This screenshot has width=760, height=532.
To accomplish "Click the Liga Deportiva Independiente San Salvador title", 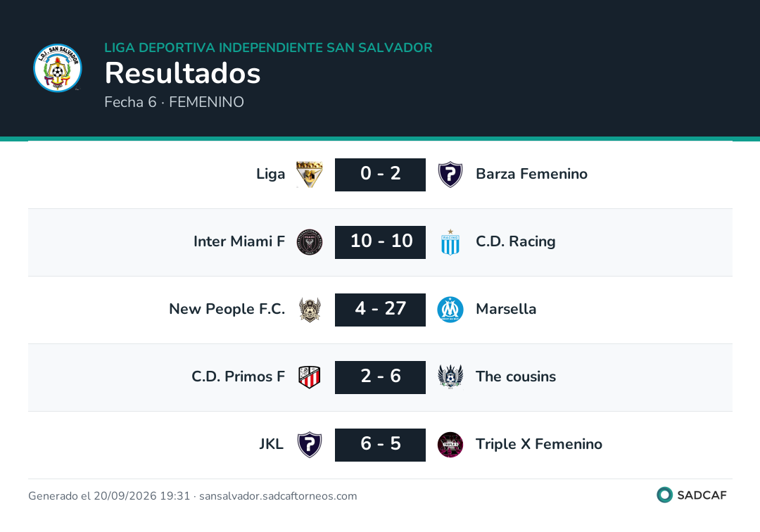I will [269, 47].
